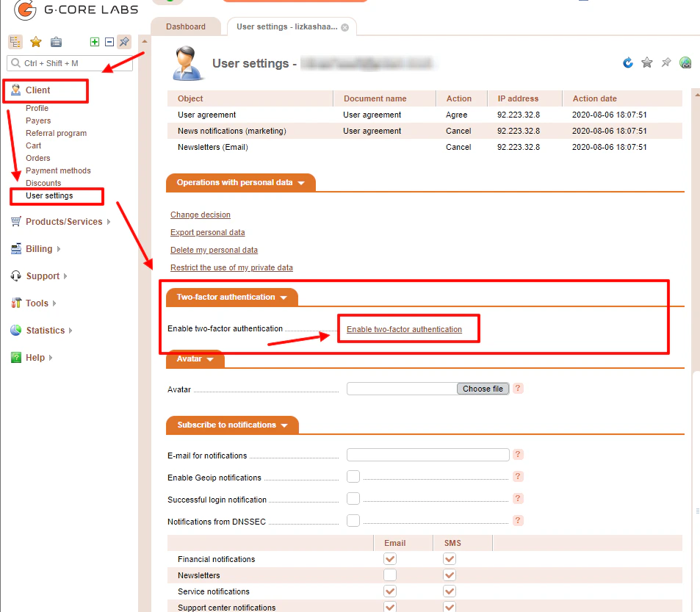700x612 pixels.
Task: Expand the Billing menu
Action: [59, 249]
